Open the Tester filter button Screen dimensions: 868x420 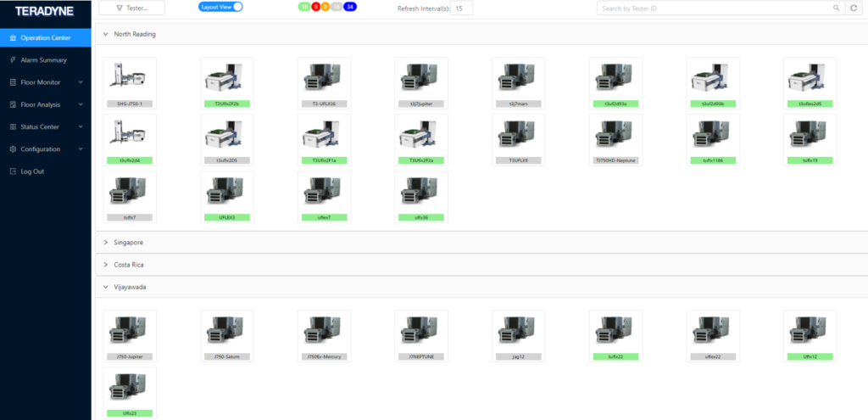[131, 8]
